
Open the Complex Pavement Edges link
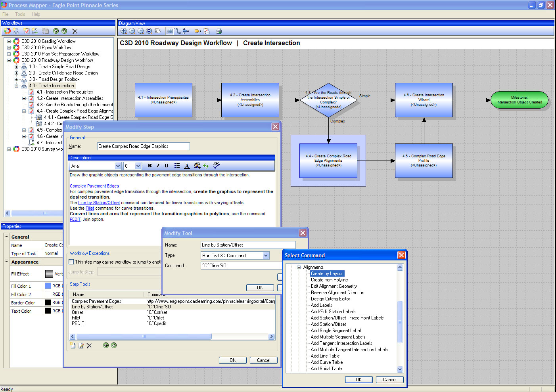(x=94, y=186)
